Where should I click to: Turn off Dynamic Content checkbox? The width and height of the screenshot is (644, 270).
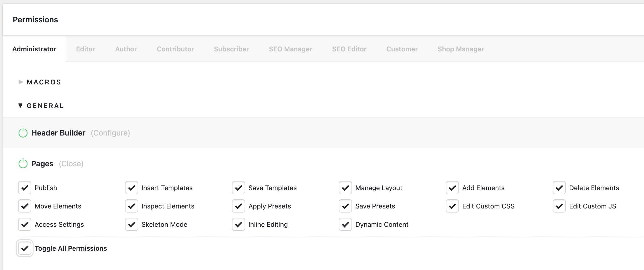345,224
